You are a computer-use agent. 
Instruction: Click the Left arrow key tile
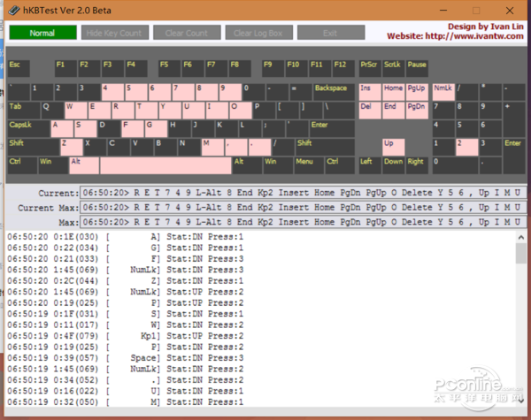tap(370, 165)
